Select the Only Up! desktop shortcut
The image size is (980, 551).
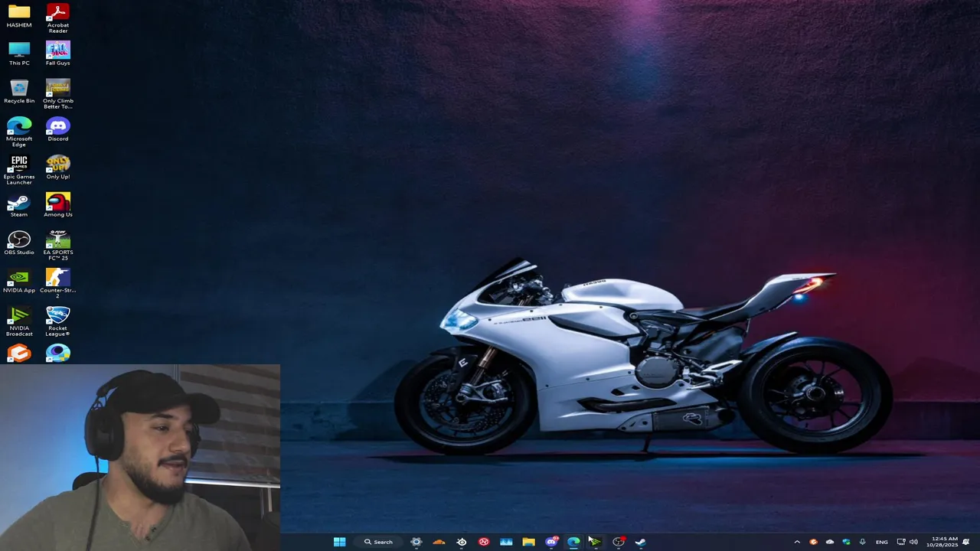coord(57,168)
